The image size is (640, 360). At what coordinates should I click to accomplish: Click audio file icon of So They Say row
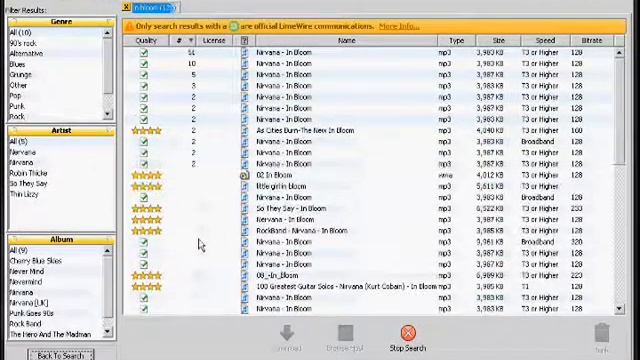pyautogui.click(x=244, y=209)
